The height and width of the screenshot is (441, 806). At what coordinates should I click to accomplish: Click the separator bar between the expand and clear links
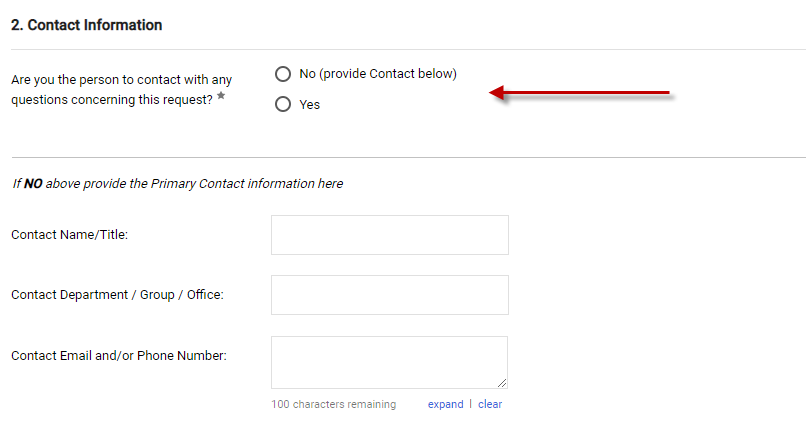point(471,404)
